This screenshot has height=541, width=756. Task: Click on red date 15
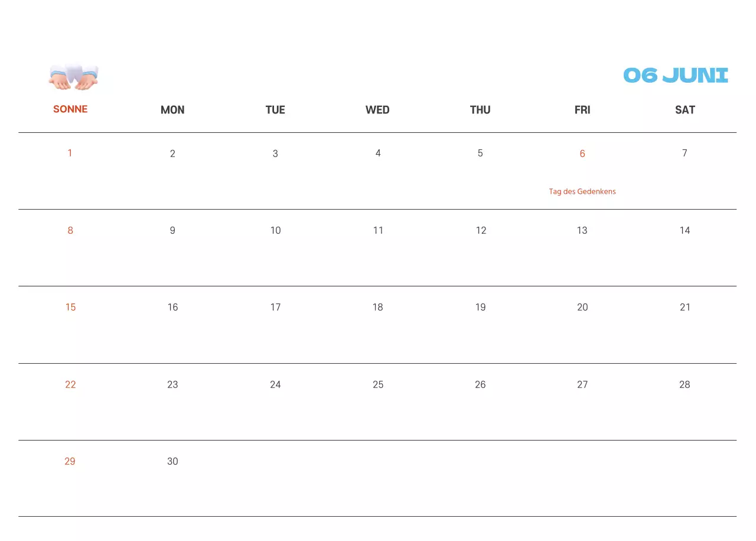70,307
